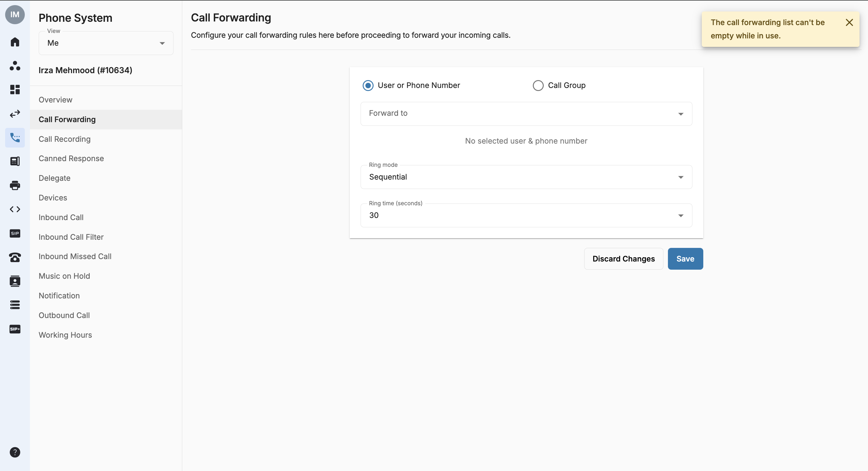The image size is (868, 471).
Task: Open help via question mark icon
Action: (15, 452)
